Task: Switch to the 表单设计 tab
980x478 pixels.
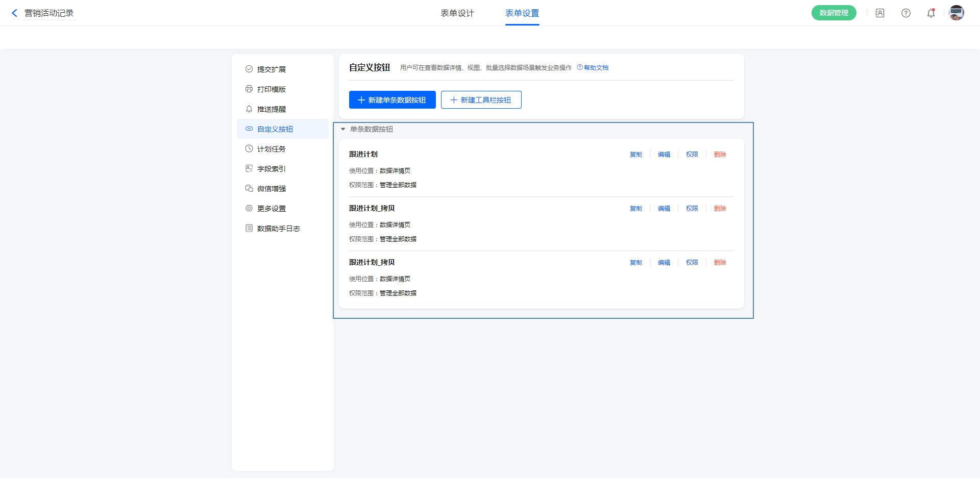Action: pos(457,13)
